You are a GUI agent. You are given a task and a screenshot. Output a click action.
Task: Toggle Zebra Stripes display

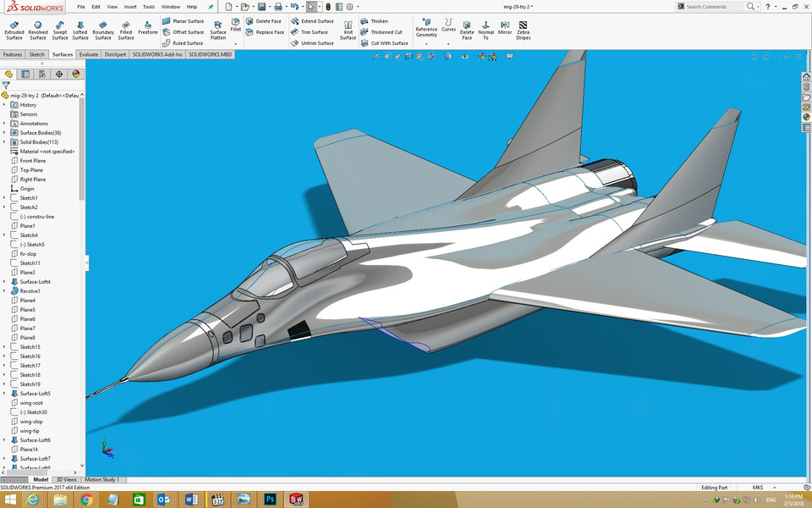pos(524,30)
